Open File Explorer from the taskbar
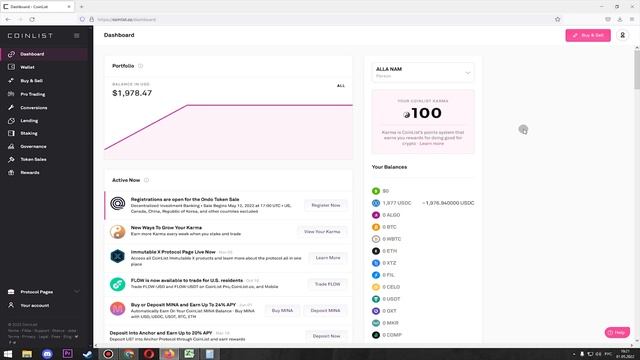The image size is (640, 360). pos(27,354)
